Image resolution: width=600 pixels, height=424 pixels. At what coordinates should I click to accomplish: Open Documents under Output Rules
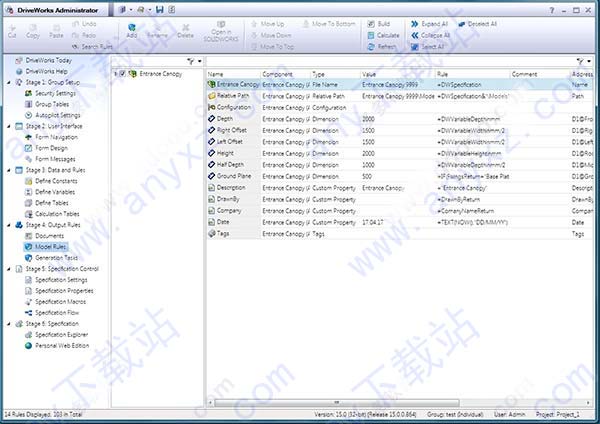point(44,236)
